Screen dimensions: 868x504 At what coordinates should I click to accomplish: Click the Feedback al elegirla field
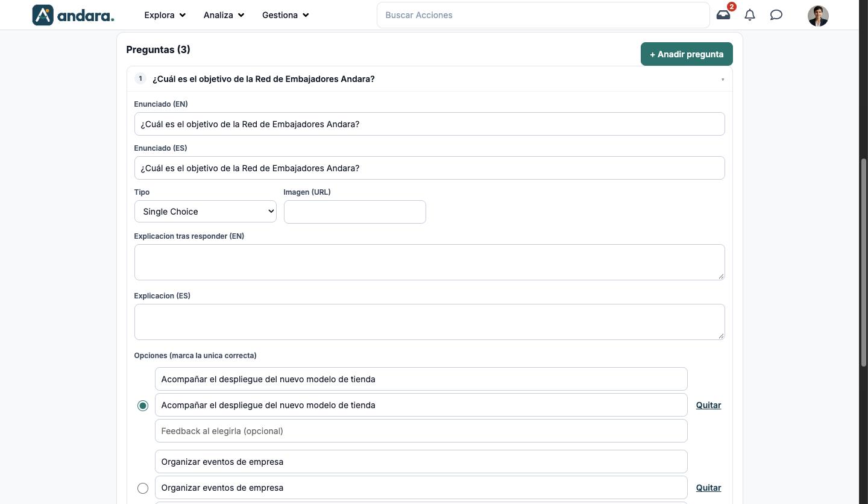tap(421, 431)
